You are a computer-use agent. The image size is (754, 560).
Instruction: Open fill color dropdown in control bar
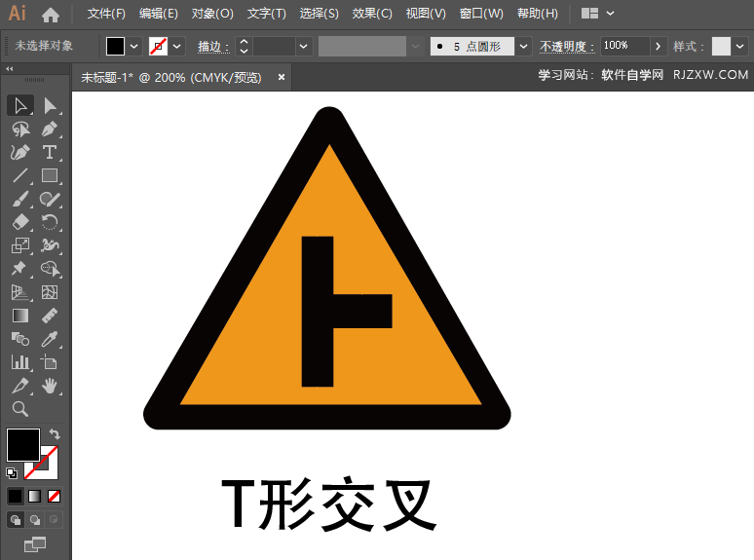pos(134,47)
